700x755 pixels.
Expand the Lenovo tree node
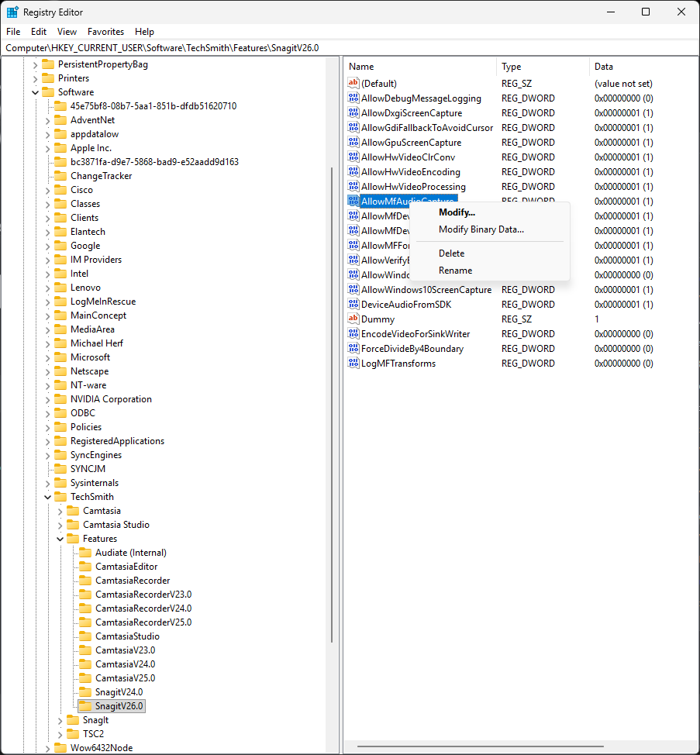(x=47, y=288)
